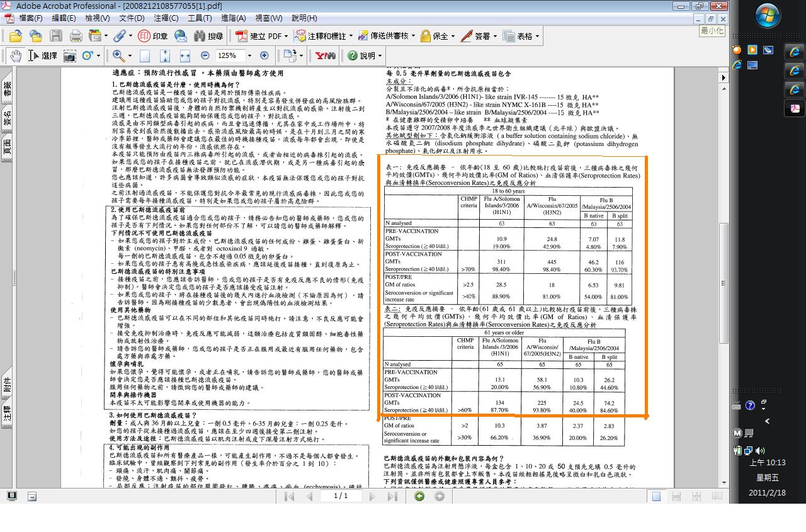This screenshot has width=806, height=532.
Task: Open the 工具(T) tools menu
Action: (x=200, y=18)
